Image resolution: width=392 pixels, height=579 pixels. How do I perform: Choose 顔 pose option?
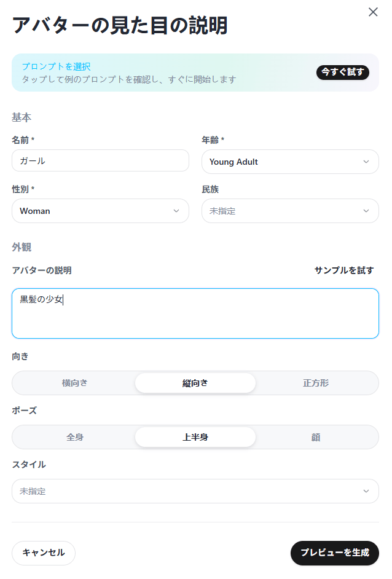coord(316,437)
